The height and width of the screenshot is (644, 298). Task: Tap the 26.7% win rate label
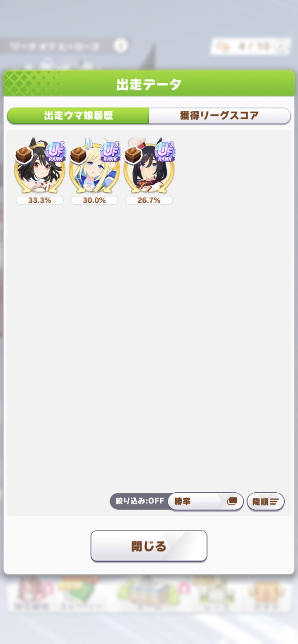[x=149, y=200]
